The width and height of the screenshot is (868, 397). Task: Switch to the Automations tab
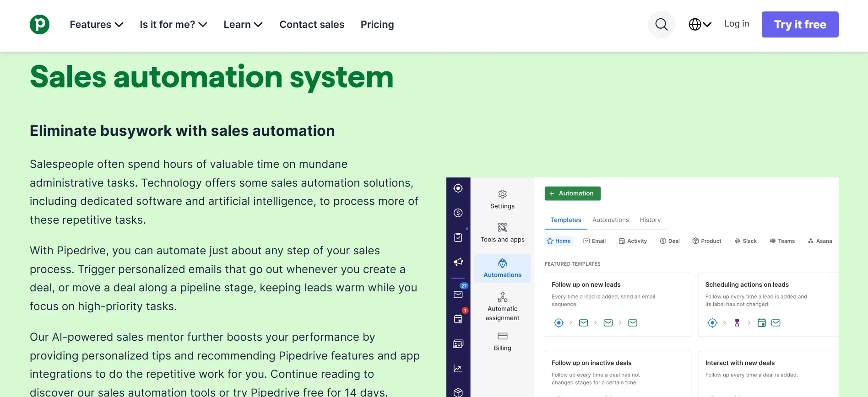610,220
